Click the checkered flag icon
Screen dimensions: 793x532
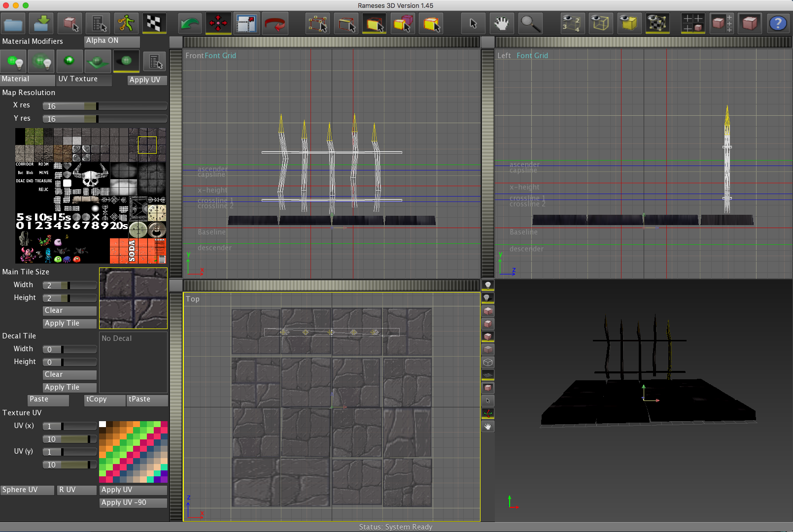point(154,24)
